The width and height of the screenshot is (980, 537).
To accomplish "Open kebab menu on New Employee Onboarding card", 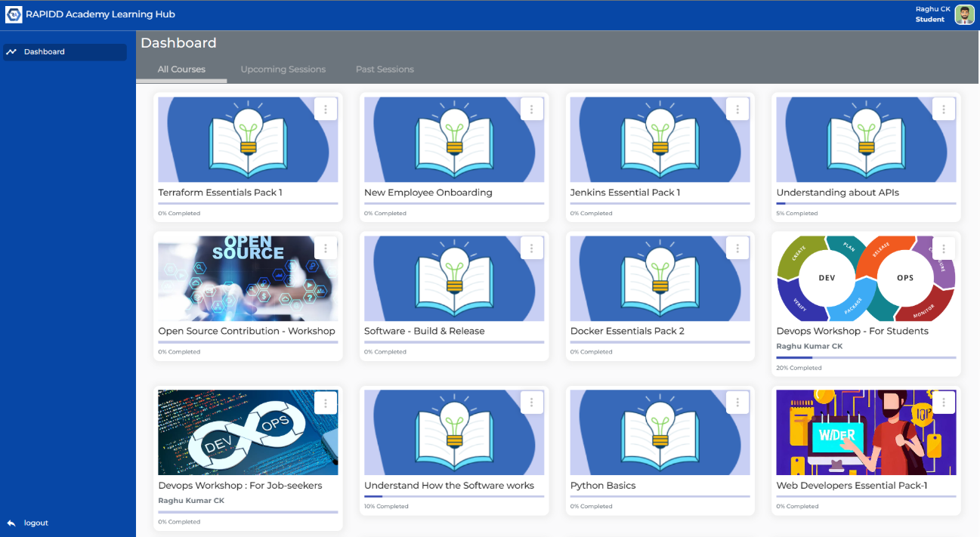I will [532, 110].
